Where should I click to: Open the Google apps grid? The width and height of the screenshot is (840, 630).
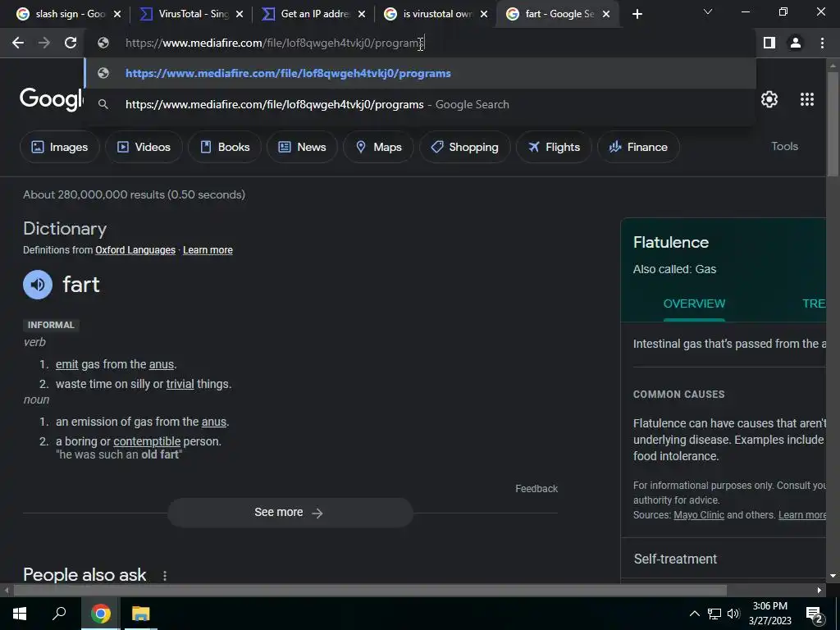(807, 99)
